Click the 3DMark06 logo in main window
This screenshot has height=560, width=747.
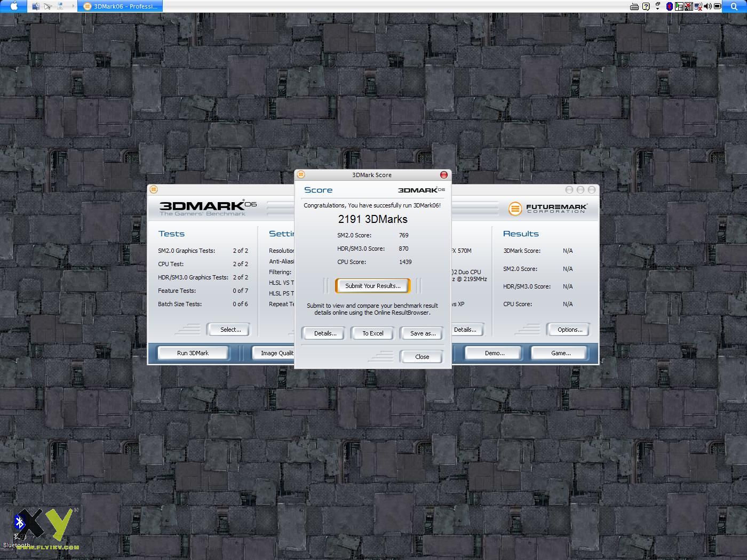point(208,208)
